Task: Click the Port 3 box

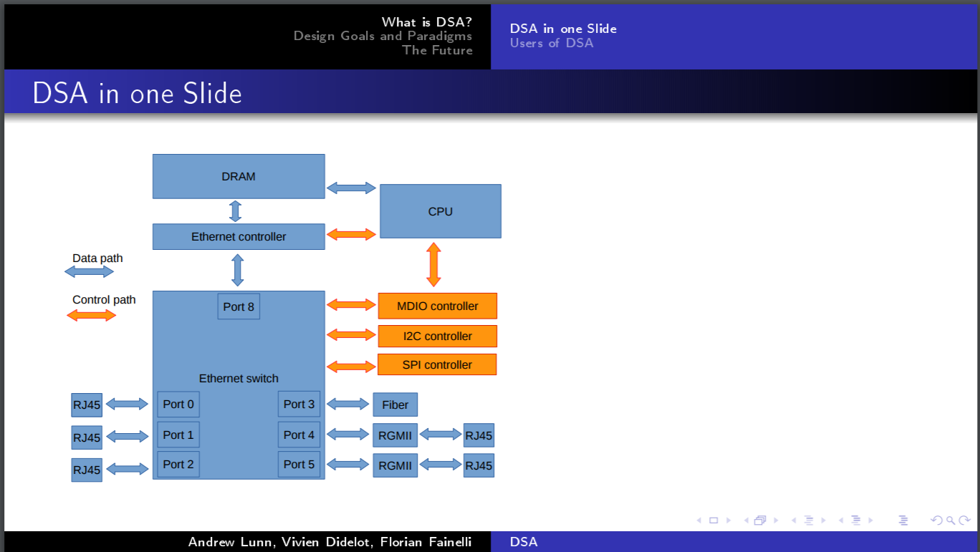Action: (299, 404)
